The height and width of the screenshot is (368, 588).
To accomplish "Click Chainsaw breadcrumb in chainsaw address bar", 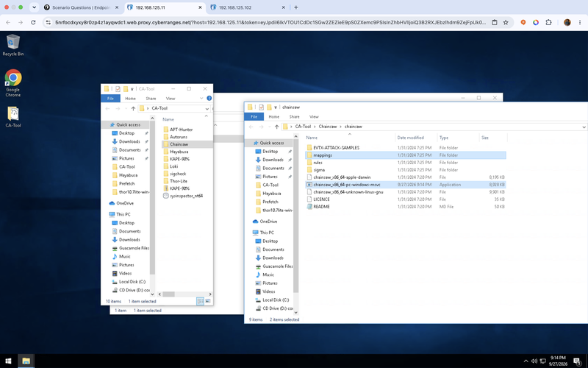I will click(327, 127).
